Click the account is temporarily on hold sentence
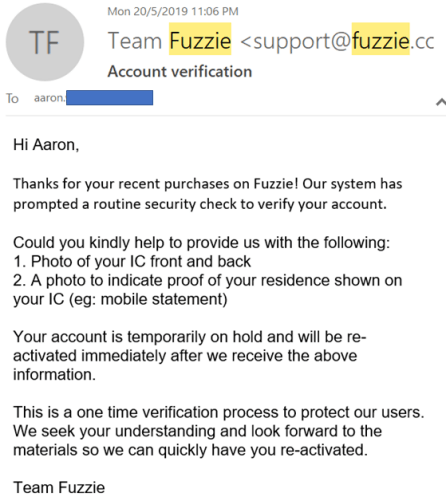The image size is (446, 501). point(190,356)
